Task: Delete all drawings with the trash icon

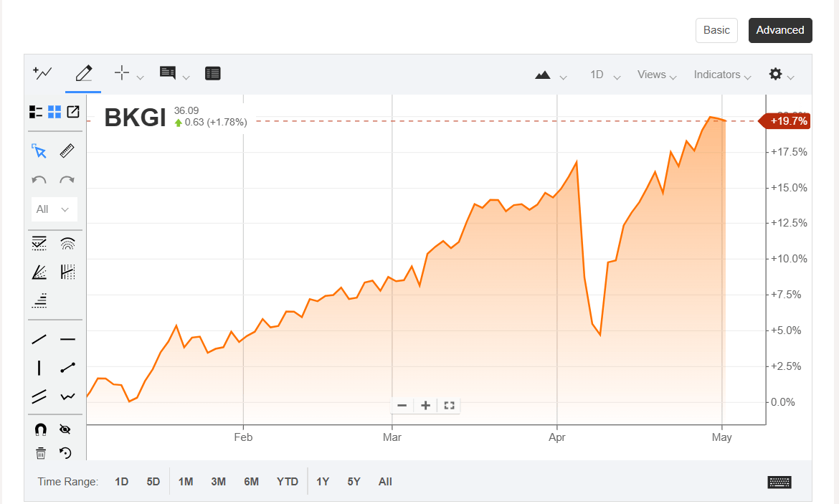Action: (x=40, y=453)
